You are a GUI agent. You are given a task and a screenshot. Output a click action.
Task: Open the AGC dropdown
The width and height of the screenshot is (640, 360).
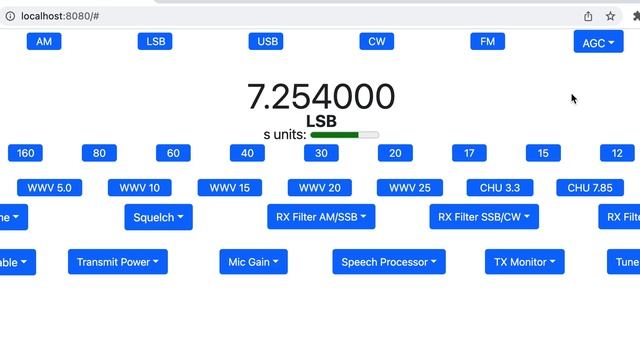tap(598, 42)
